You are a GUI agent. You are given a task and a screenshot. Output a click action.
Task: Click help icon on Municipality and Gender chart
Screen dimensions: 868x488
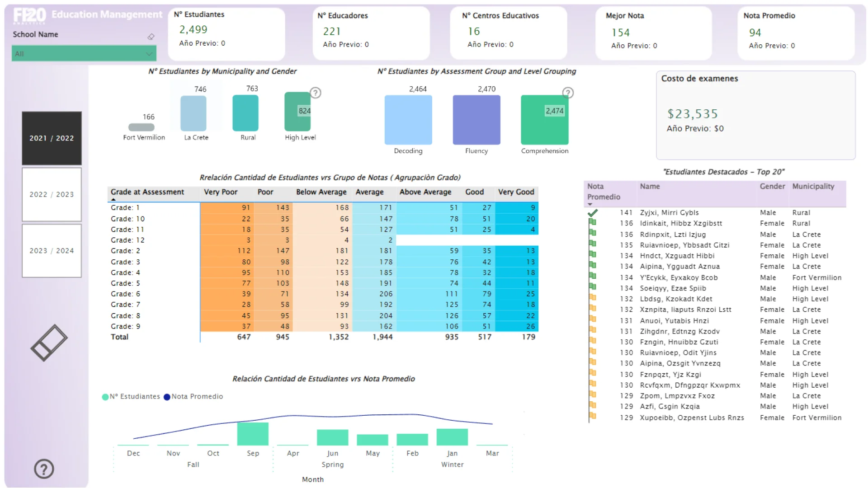(316, 93)
